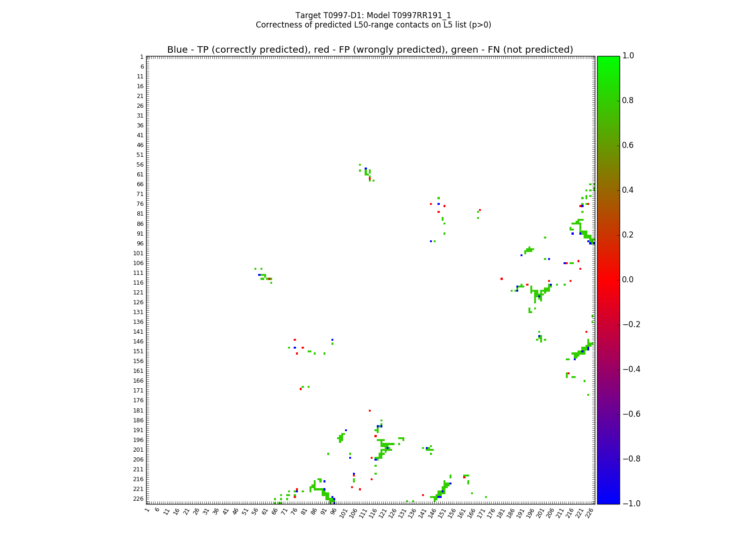Click the red middle band of the colorbar
747x560 pixels.
[x=608, y=280]
